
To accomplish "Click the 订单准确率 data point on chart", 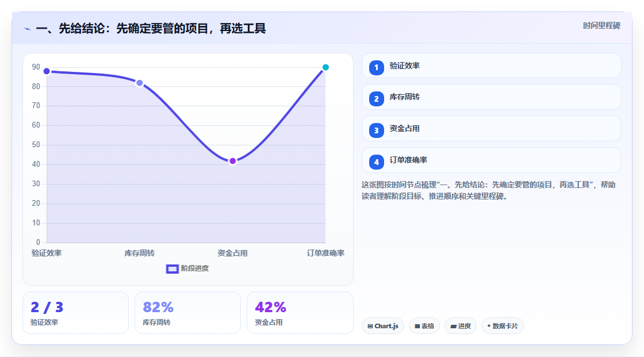I will pyautogui.click(x=325, y=67).
